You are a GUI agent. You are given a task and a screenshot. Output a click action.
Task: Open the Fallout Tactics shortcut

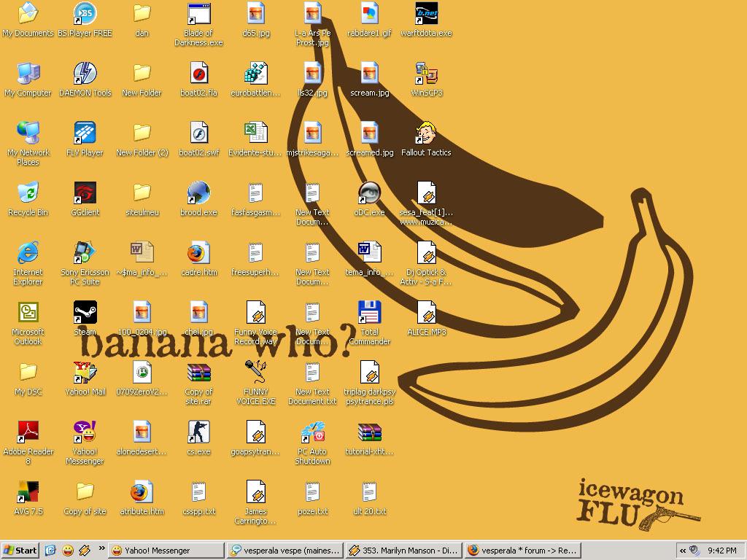tap(426, 133)
